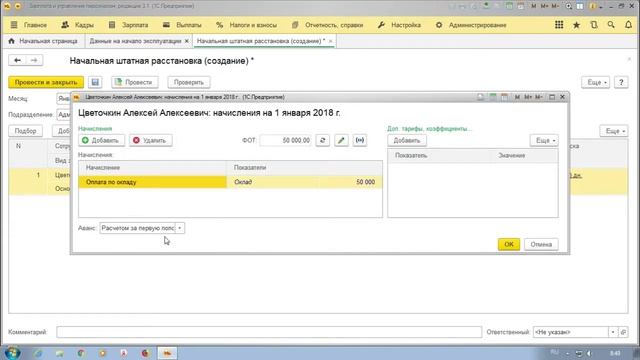The image size is (640, 360).
Task: Click the Проверить button
Action: coord(189,82)
